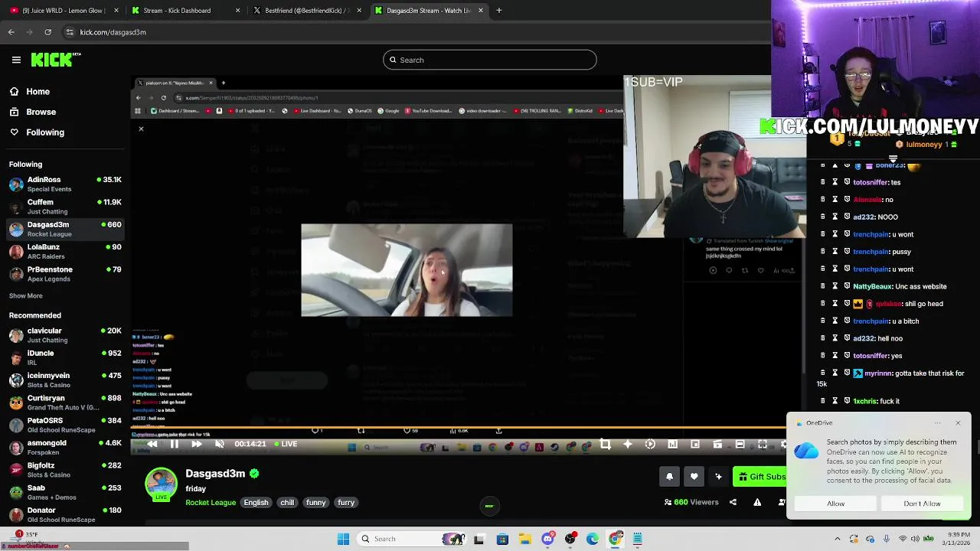Image resolution: width=980 pixels, height=551 pixels.
Task: Unmute the stream player volume
Action: pos(220,444)
